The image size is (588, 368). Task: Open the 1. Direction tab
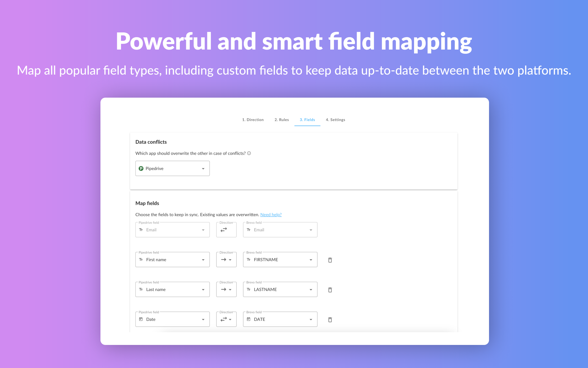click(x=253, y=120)
